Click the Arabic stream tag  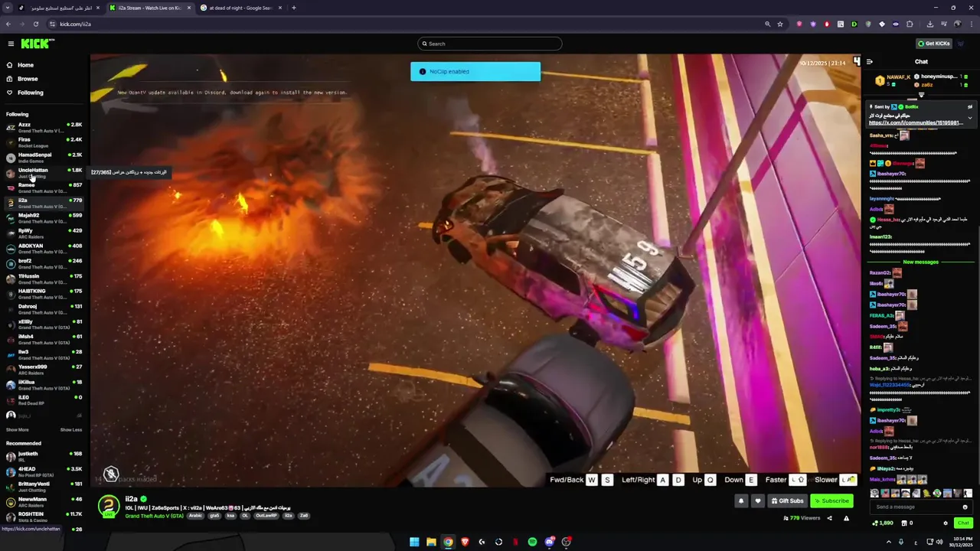coord(196,516)
